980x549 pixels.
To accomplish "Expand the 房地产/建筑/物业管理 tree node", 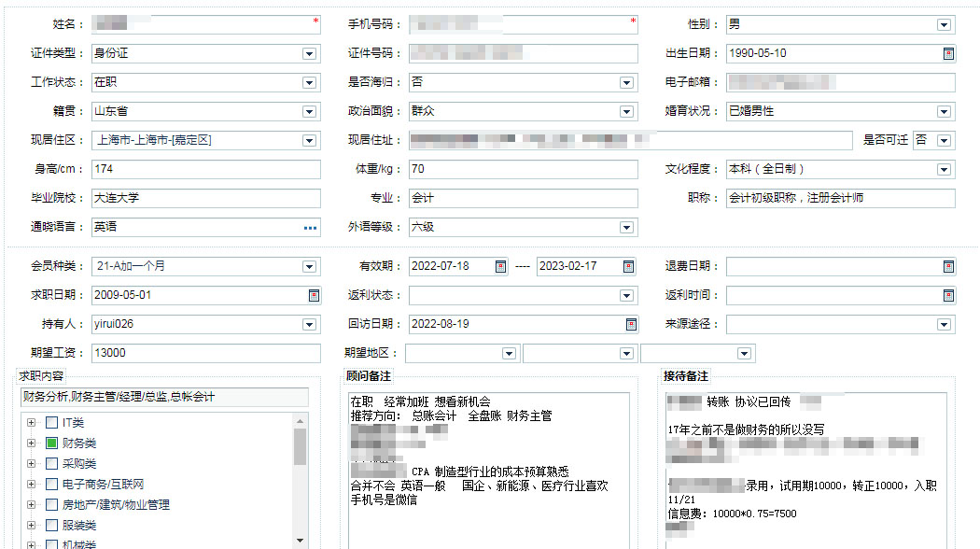I will [x=31, y=505].
